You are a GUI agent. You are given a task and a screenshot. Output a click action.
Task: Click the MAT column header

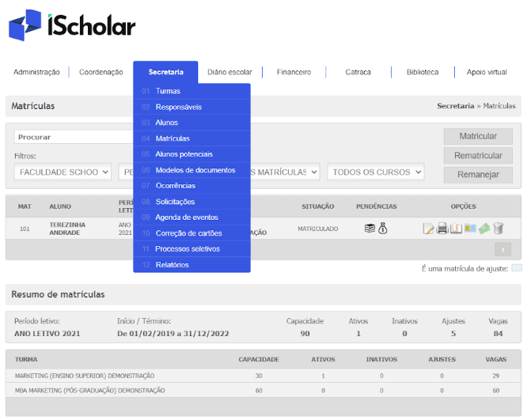pos(25,206)
